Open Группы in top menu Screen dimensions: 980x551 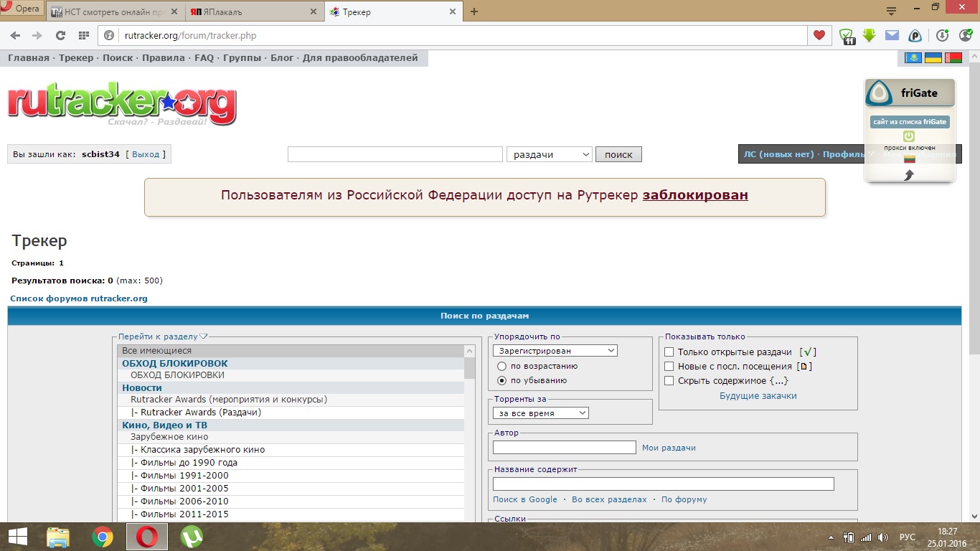(242, 57)
